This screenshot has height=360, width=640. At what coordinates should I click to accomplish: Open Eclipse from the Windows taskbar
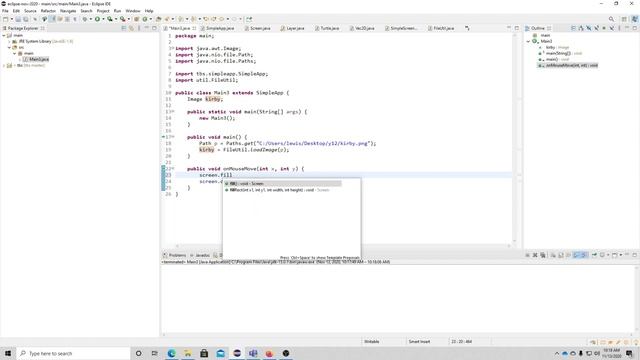pyautogui.click(x=237, y=353)
